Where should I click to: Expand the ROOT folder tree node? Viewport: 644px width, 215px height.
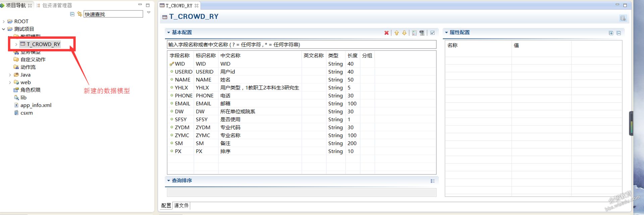click(4, 21)
